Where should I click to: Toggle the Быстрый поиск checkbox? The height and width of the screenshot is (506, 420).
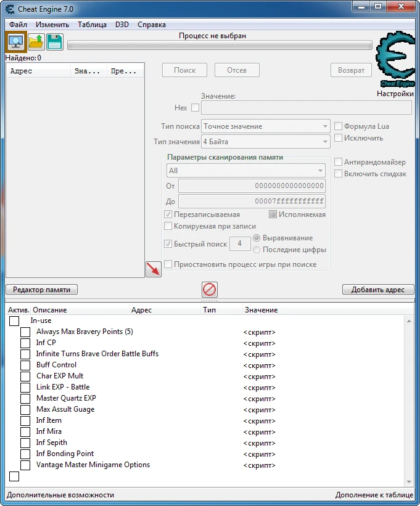click(168, 243)
